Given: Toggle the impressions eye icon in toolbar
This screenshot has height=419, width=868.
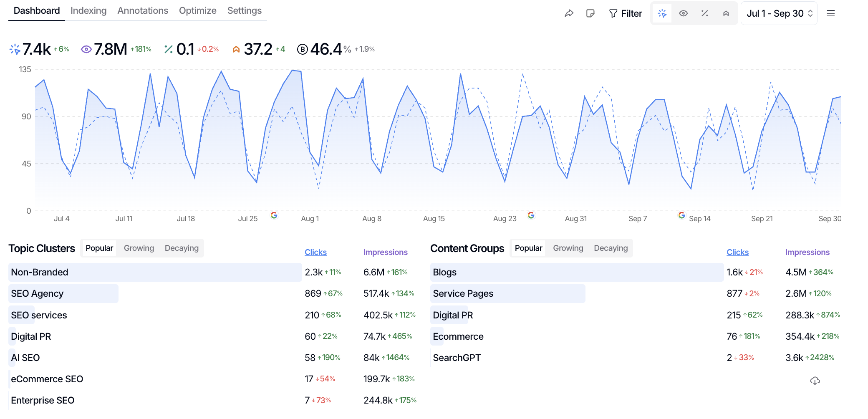Looking at the screenshot, I should [x=684, y=13].
